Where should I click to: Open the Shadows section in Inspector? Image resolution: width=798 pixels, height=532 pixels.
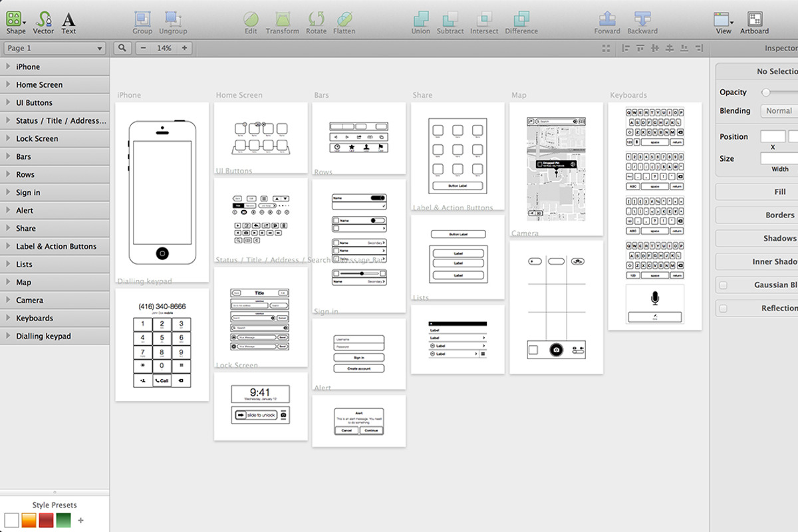pyautogui.click(x=757, y=239)
